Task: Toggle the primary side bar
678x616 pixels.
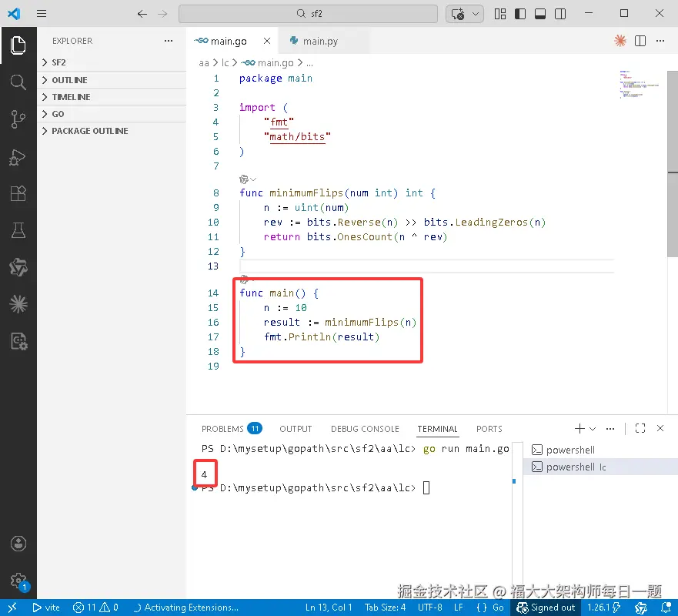Action: (520, 14)
